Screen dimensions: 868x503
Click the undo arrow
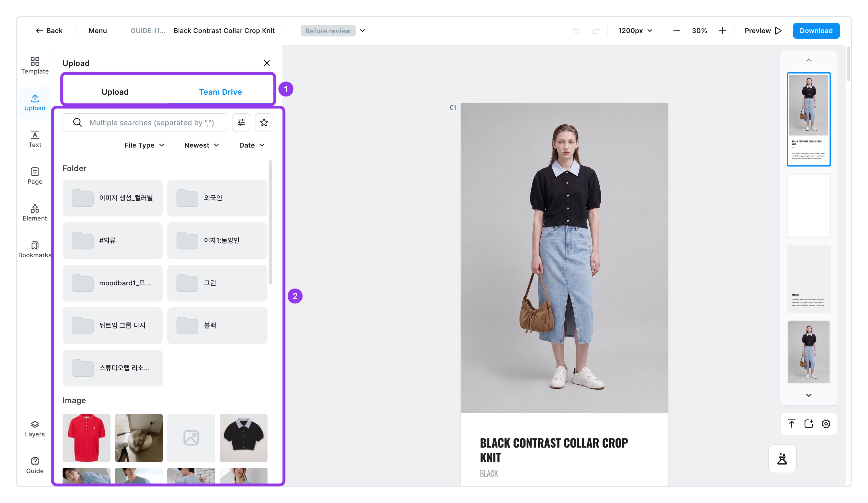click(x=576, y=31)
